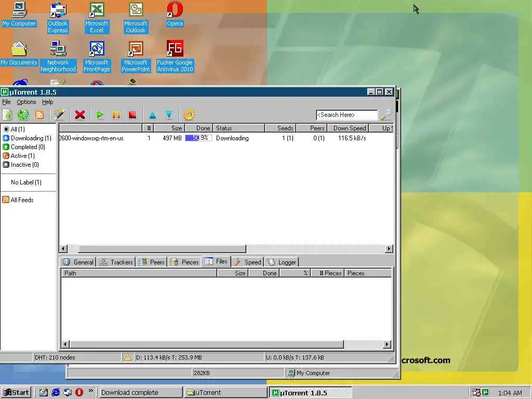
Task: Switch to the Pieces tab
Action: coord(185,262)
